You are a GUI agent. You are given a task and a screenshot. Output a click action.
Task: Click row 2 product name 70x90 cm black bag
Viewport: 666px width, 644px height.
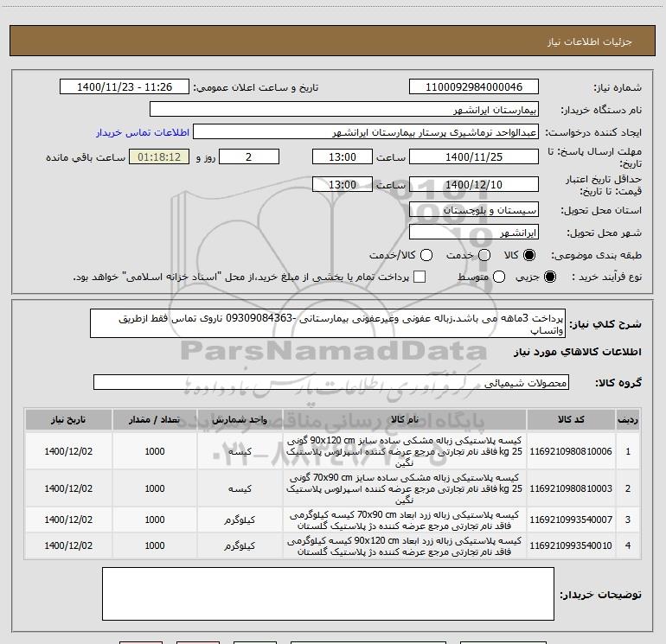(x=405, y=488)
